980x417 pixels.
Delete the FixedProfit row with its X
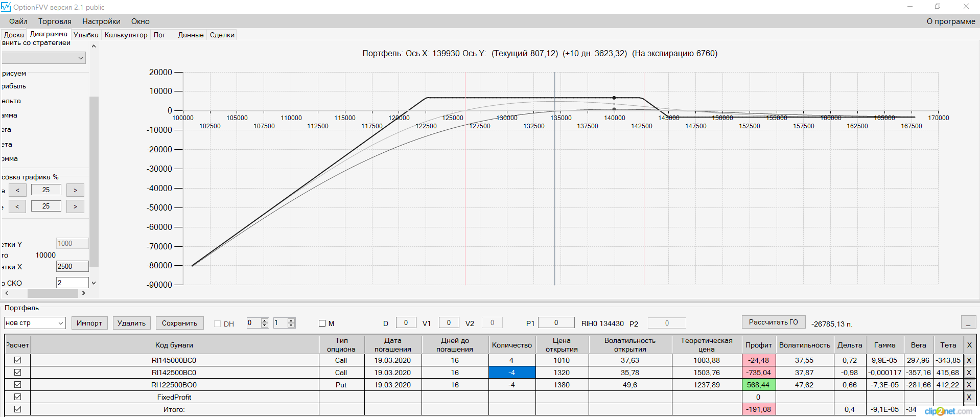(x=969, y=397)
